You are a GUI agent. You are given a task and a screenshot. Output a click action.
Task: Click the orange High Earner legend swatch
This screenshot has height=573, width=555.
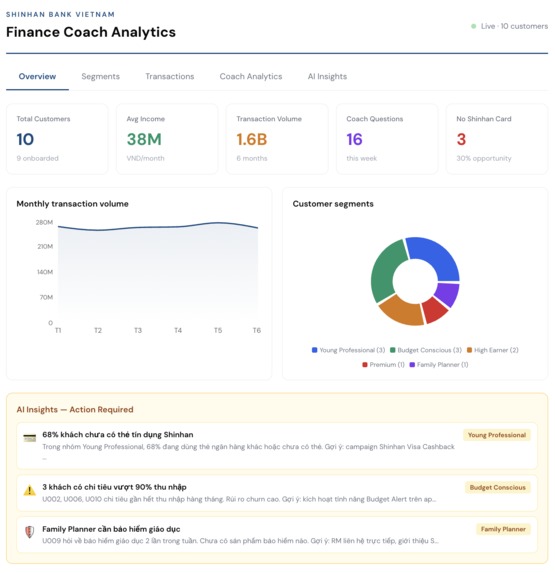[470, 350]
